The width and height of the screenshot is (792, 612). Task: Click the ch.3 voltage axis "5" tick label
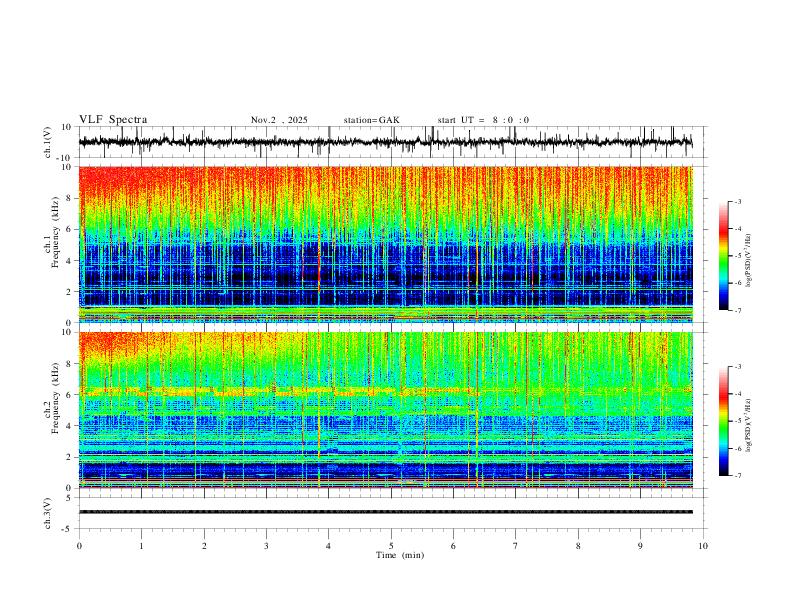(x=70, y=498)
